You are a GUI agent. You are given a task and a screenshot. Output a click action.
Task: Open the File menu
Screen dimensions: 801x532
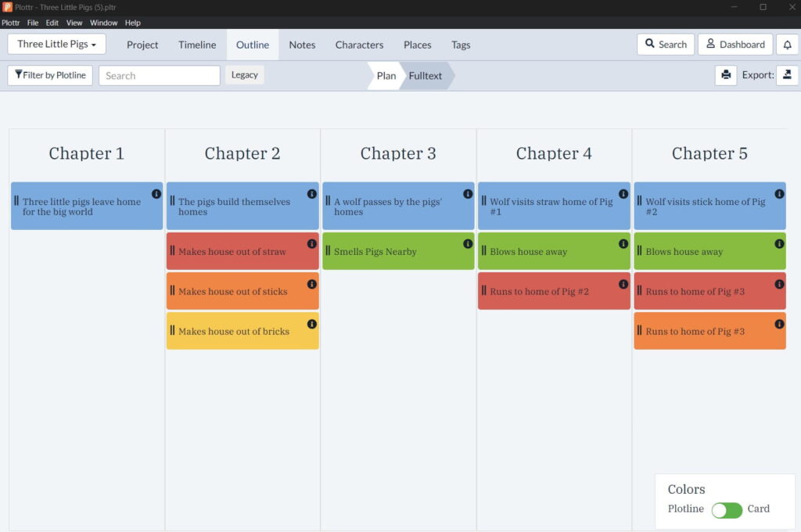click(33, 23)
